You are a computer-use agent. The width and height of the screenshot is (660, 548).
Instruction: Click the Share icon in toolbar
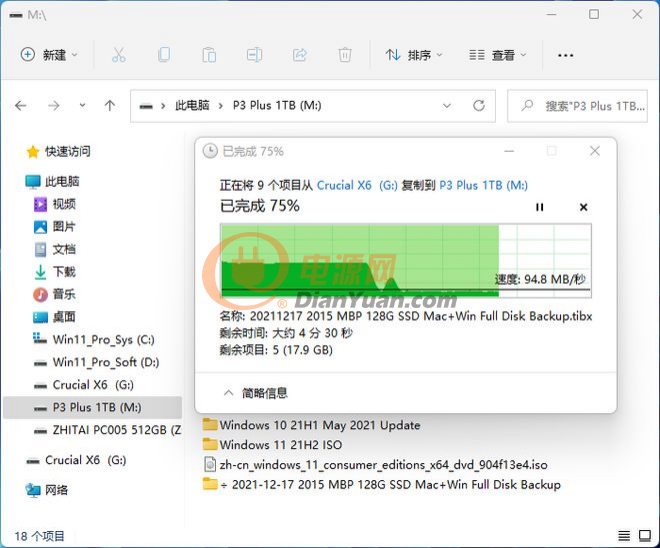click(x=300, y=55)
